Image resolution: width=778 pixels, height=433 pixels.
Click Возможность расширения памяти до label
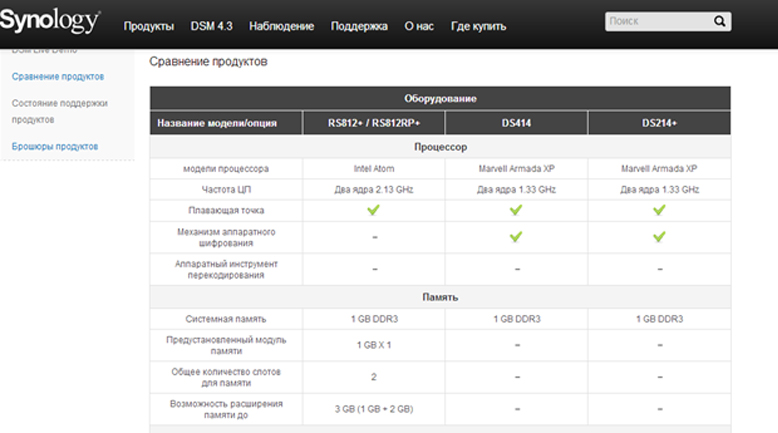point(226,409)
